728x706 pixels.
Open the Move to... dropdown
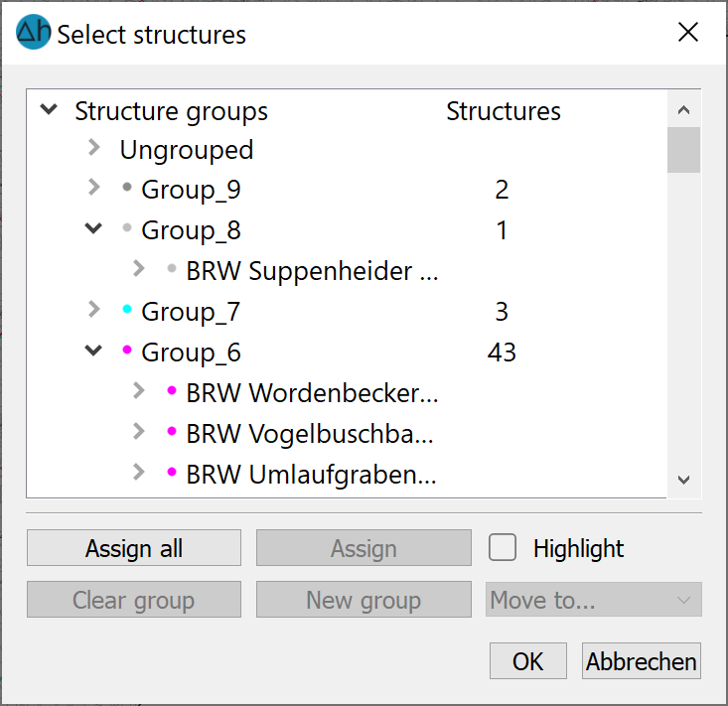593,599
